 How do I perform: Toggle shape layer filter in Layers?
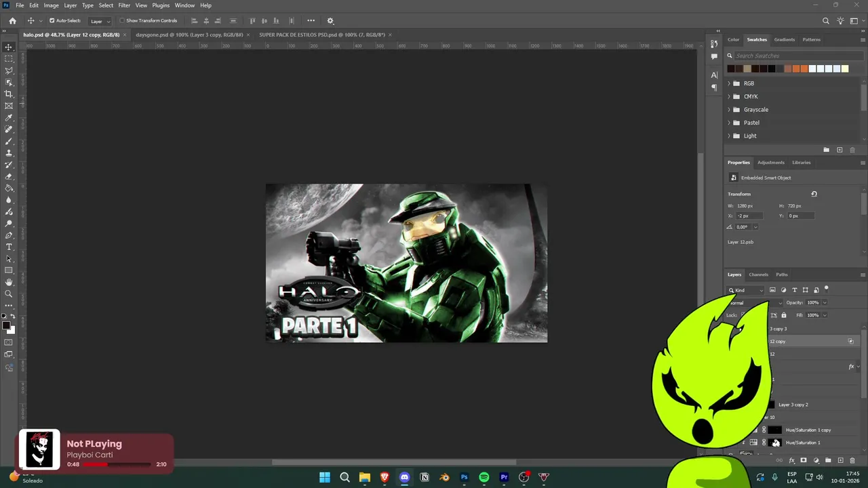(x=806, y=290)
